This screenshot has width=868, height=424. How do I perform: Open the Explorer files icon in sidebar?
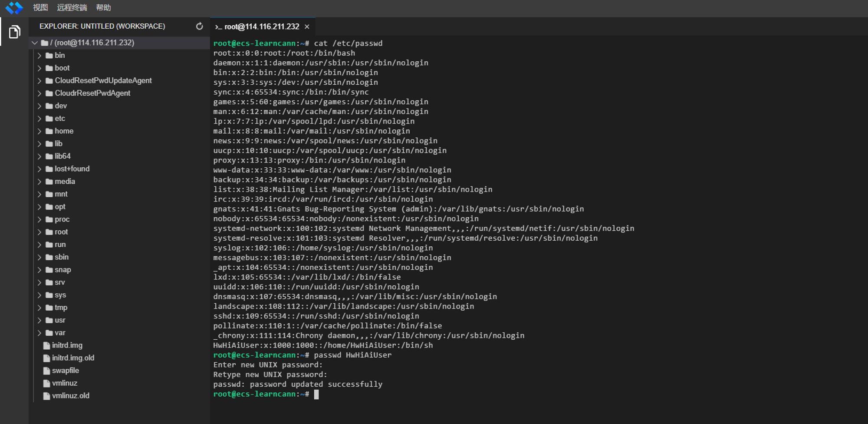[14, 32]
